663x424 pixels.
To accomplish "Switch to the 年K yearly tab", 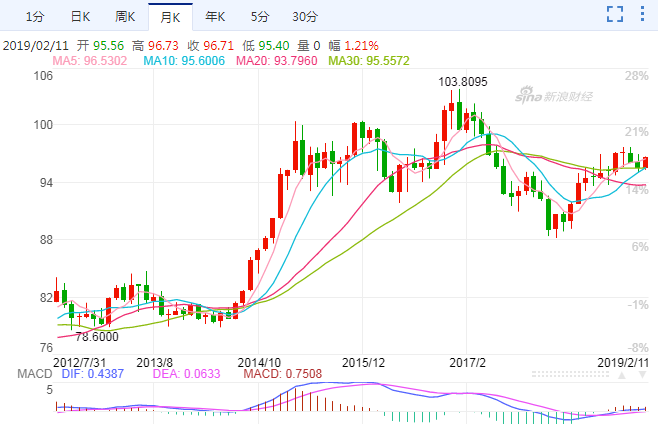I will tap(215, 17).
